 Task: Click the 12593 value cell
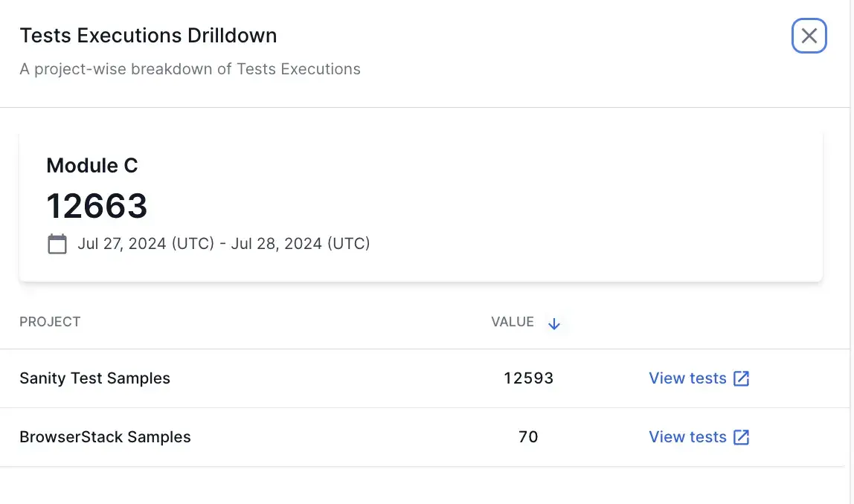tap(528, 378)
